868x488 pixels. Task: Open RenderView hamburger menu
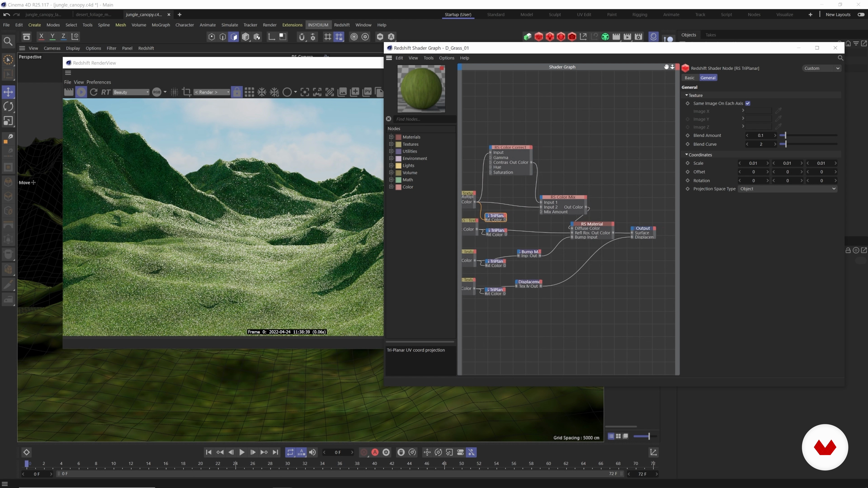point(68,72)
